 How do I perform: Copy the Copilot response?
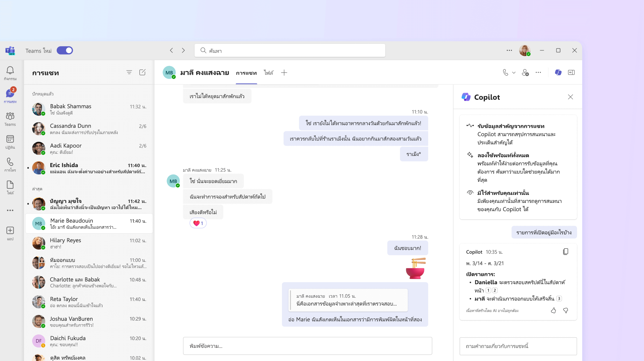click(x=566, y=252)
